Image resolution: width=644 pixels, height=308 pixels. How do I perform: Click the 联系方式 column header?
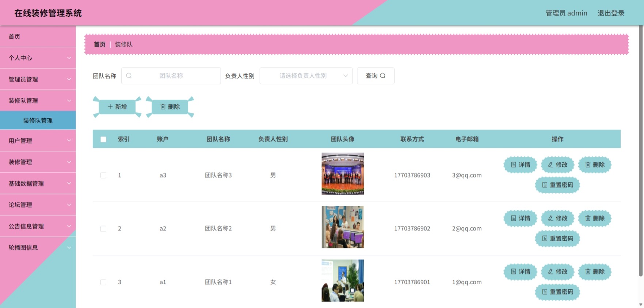click(x=412, y=139)
